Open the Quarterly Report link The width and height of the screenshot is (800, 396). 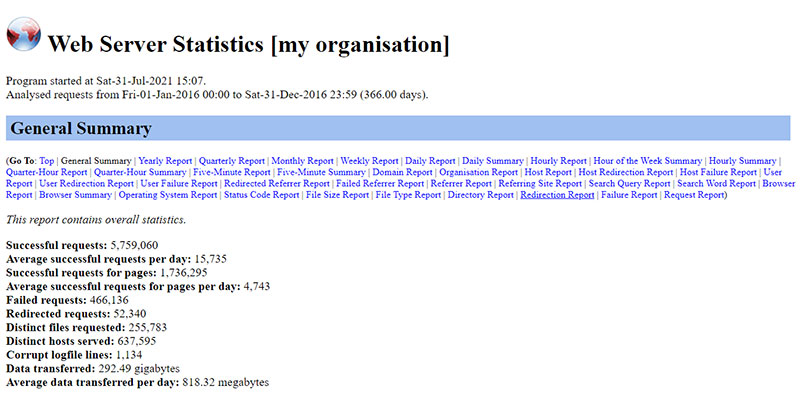pyautogui.click(x=232, y=161)
